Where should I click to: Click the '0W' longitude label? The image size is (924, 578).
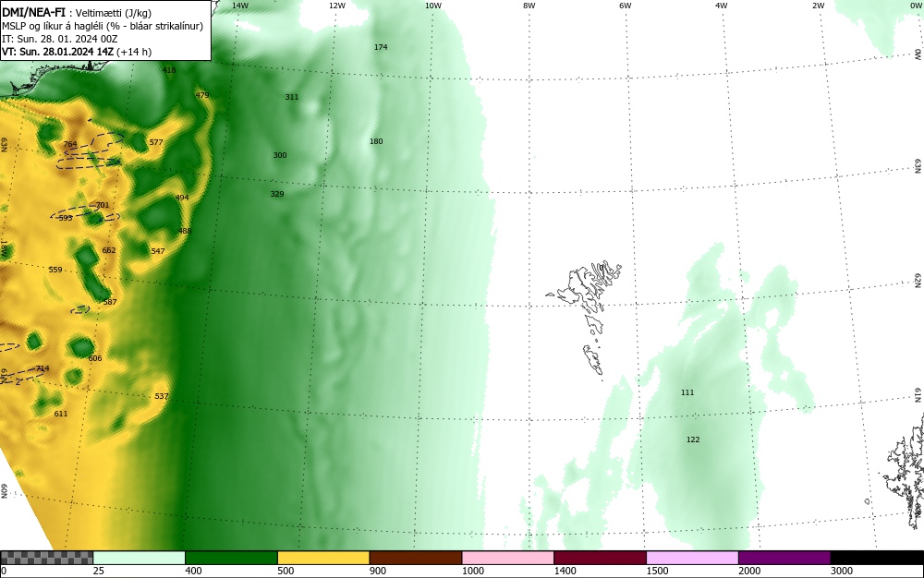click(x=915, y=6)
